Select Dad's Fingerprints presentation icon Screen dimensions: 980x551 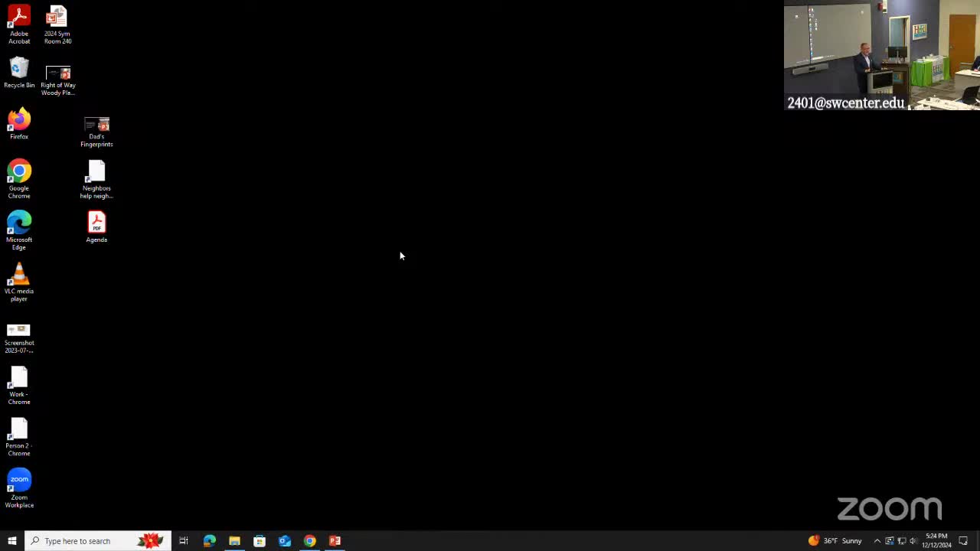pos(96,132)
